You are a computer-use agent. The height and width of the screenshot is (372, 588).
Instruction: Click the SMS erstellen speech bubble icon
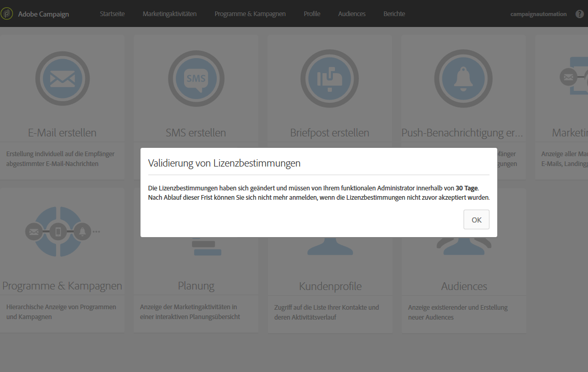click(x=196, y=78)
